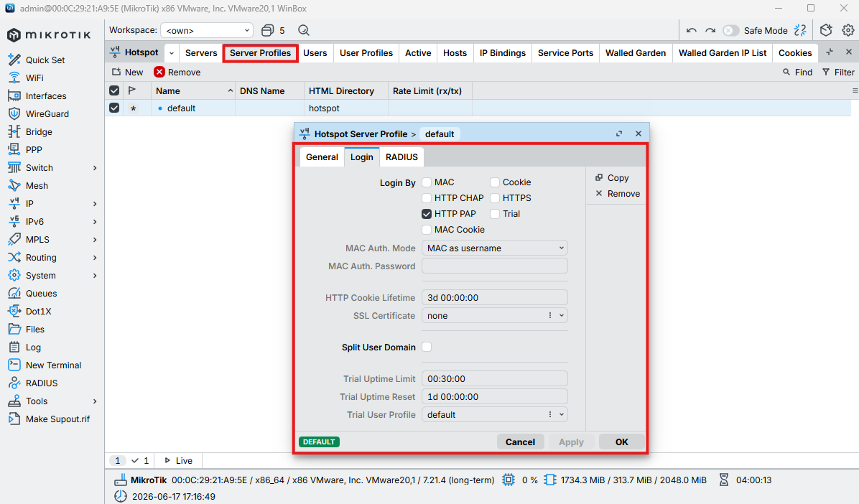Switch to the User Profiles tab
Viewport: 859px width, 504px height.
366,53
